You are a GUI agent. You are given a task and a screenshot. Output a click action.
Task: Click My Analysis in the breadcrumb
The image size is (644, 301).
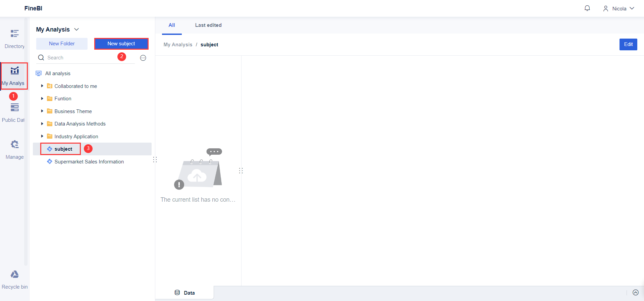point(178,45)
